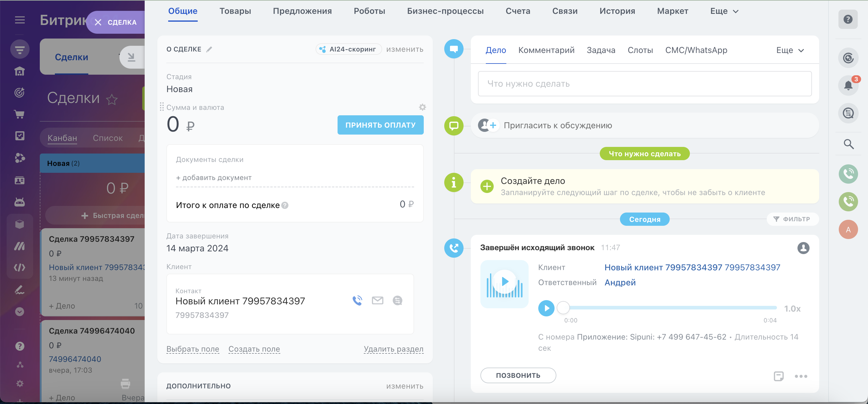Select the developer code icon in the sidebar

[x=20, y=267]
